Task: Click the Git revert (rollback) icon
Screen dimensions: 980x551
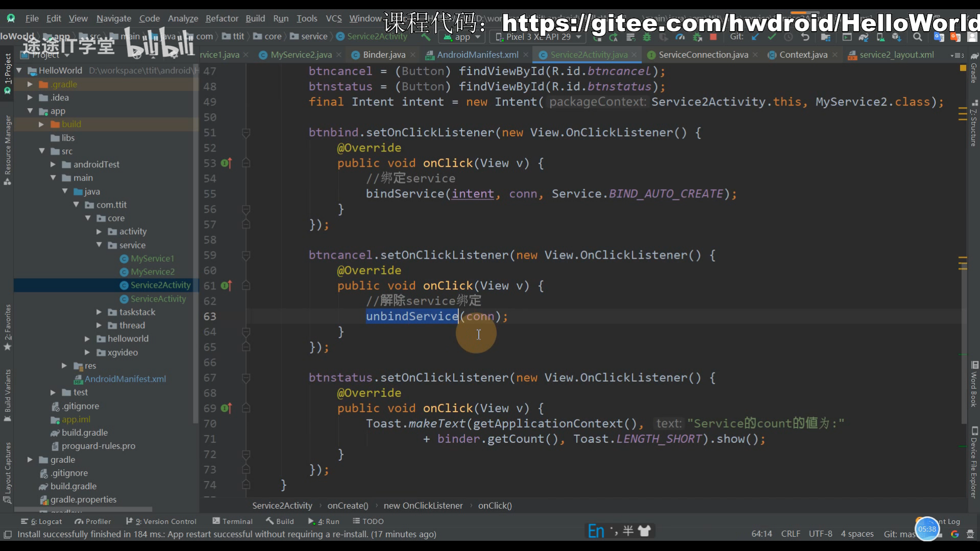Action: 805,37
